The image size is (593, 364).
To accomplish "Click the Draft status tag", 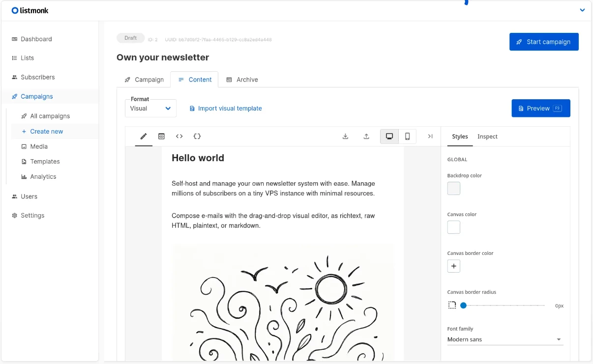I will point(130,38).
